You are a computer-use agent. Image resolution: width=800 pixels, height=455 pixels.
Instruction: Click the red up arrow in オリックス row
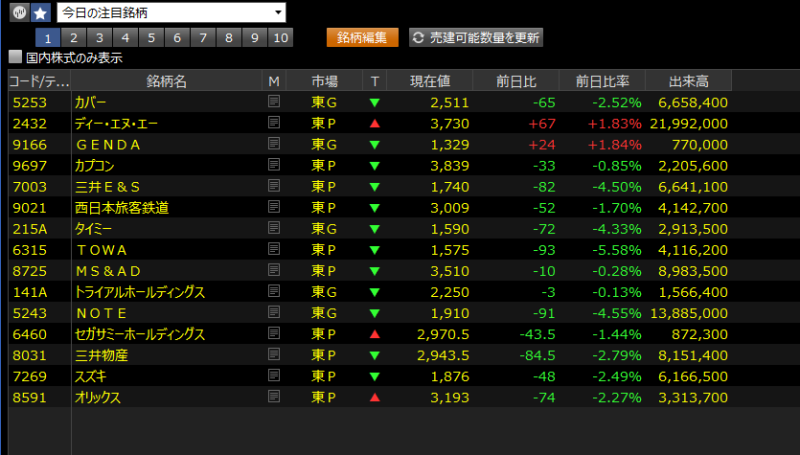pos(374,397)
